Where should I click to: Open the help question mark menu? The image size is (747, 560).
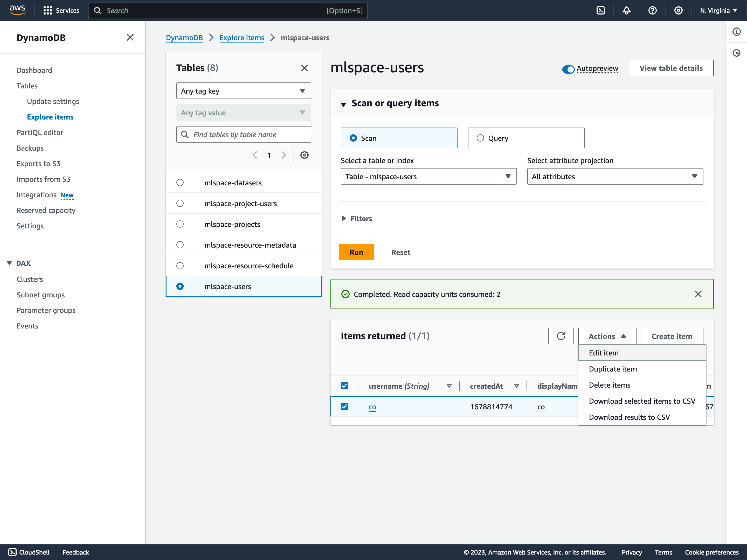coord(652,10)
